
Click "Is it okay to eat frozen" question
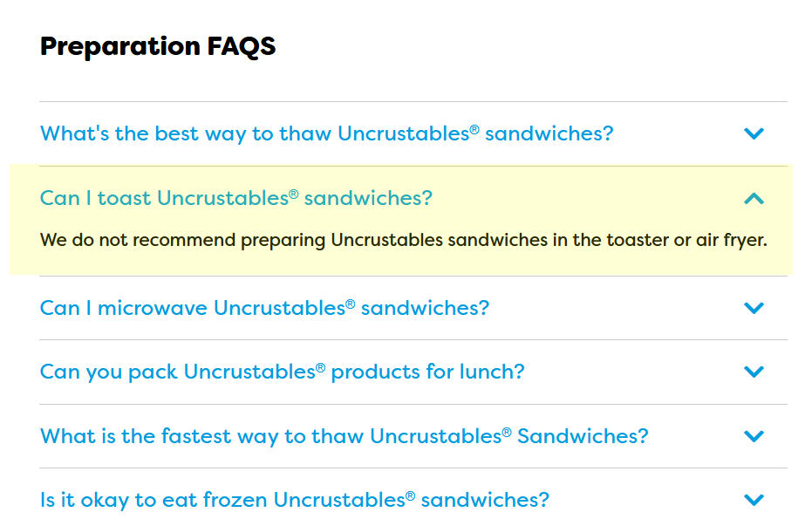pyautogui.click(x=294, y=500)
